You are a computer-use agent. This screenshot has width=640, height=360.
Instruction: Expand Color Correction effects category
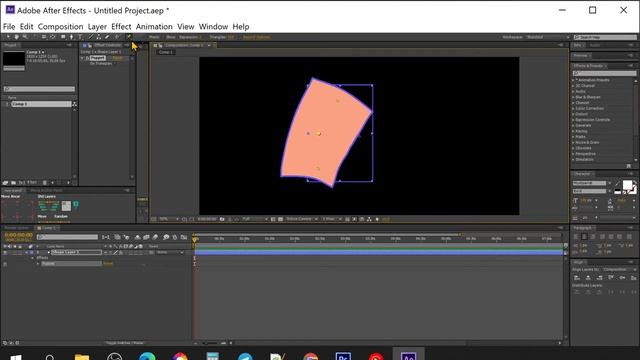[x=573, y=109]
